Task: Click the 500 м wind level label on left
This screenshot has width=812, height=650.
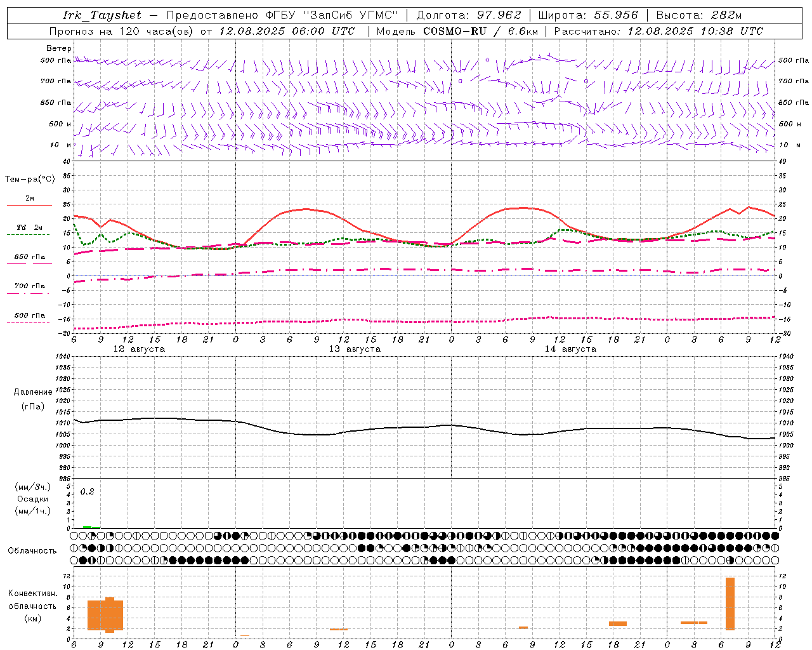Action: pos(60,124)
